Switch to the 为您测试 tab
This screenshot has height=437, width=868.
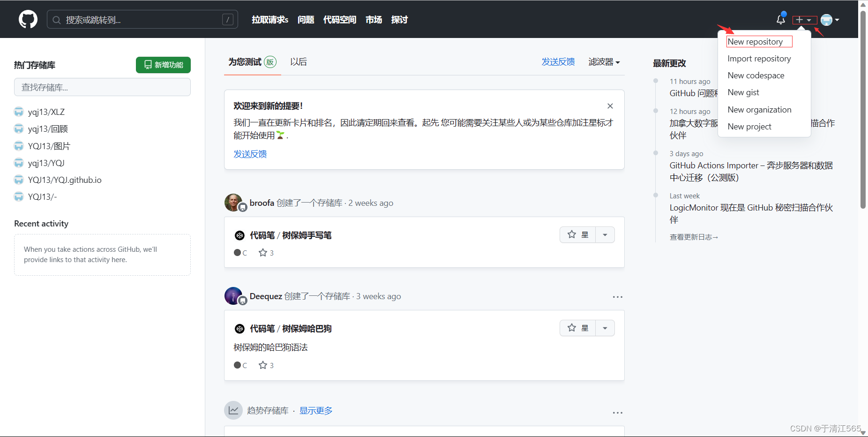pyautogui.click(x=252, y=62)
